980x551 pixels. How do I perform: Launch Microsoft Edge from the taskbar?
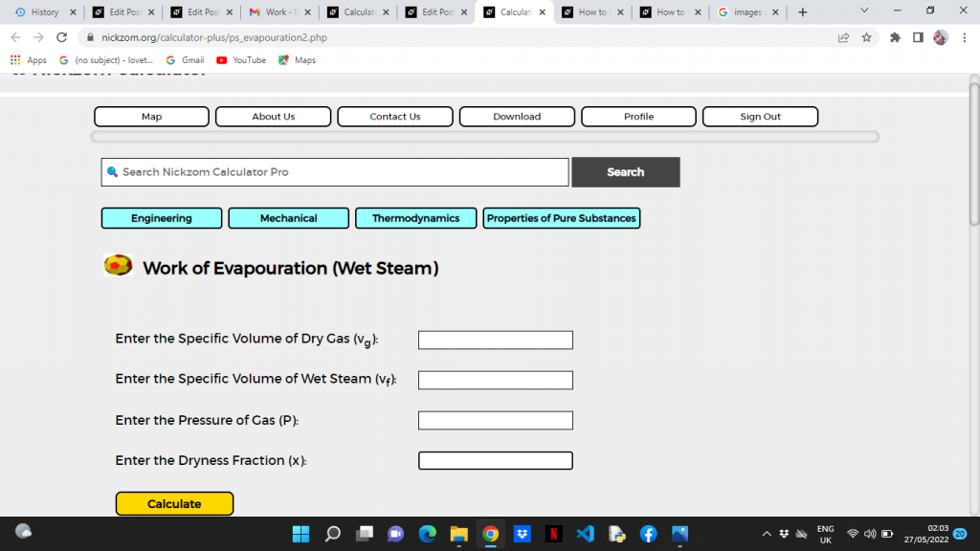coord(428,534)
